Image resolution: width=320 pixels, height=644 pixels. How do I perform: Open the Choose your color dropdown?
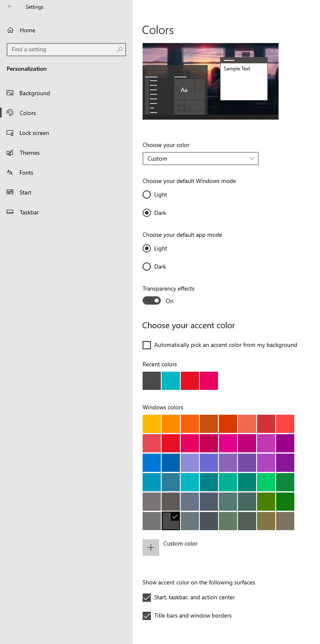point(200,159)
